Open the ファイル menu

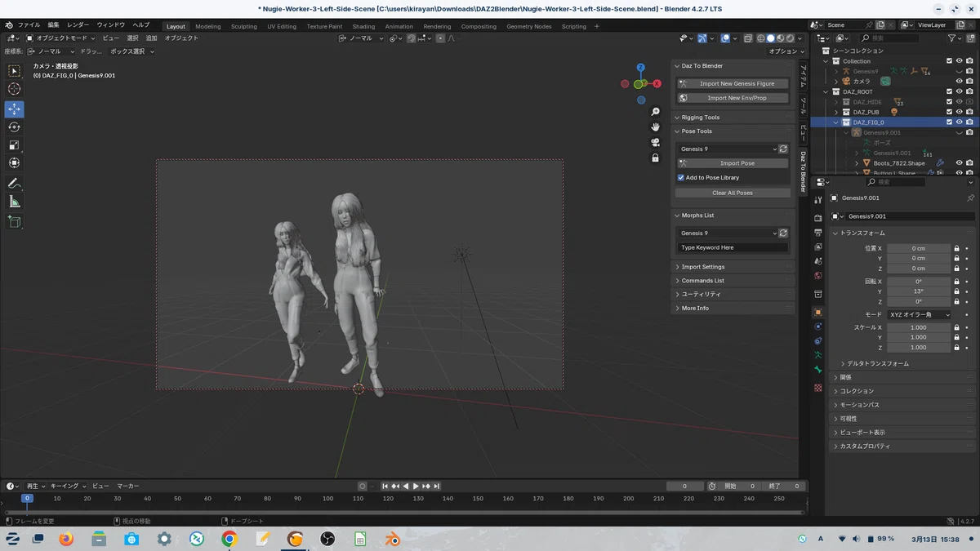(29, 25)
